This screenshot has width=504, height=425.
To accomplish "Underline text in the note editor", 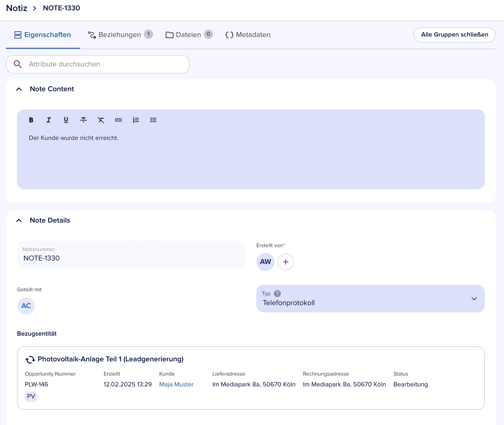I will click(66, 120).
